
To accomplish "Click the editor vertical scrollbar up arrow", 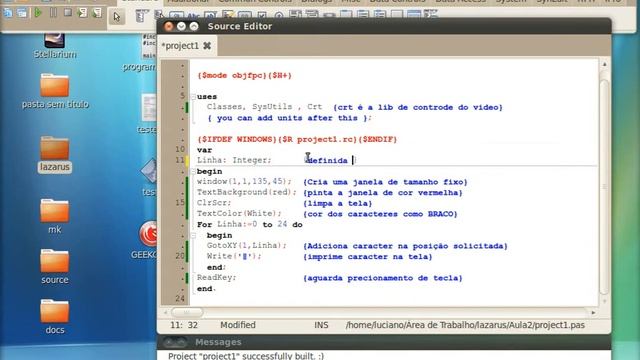I will coord(604,64).
